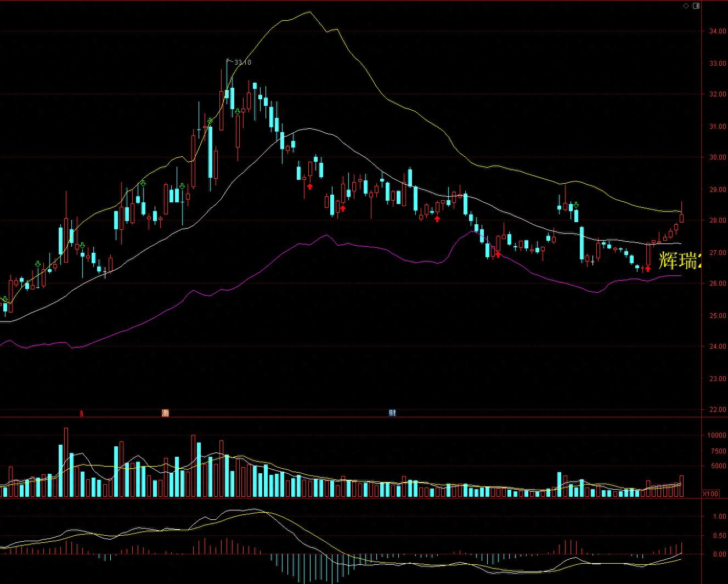Click the 1.00 MACD axis label
Screen dimensions: 728x584
point(719,517)
